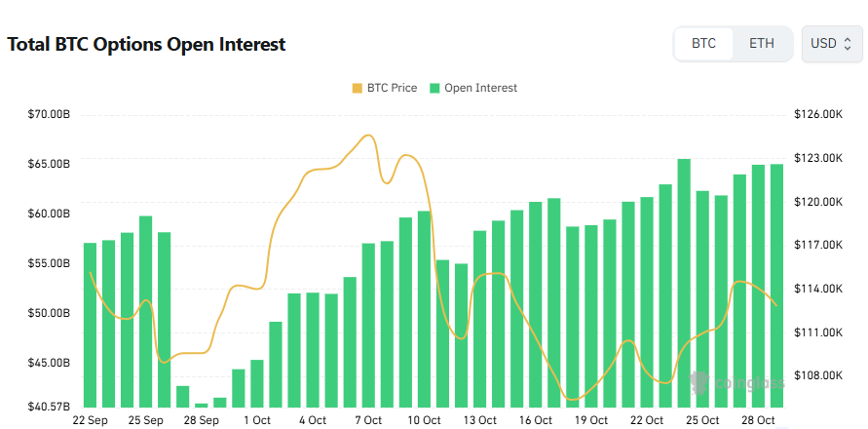Open the USD currency dropdown
This screenshot has width=868, height=429.
[831, 44]
